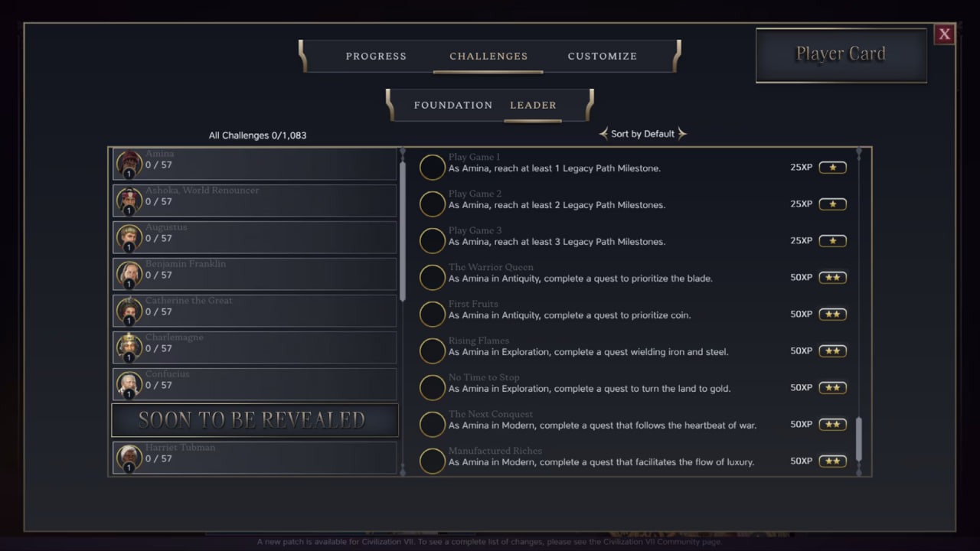Click the Play Game 1 challenge circle

433,168
